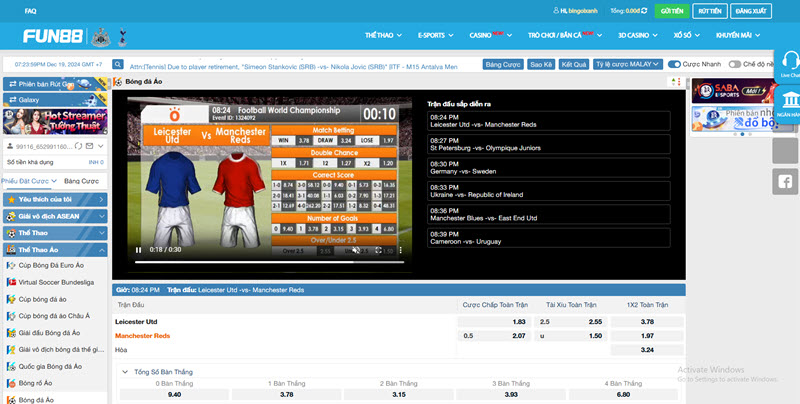Open the video player more options
800x404 pixels.
click(x=401, y=250)
